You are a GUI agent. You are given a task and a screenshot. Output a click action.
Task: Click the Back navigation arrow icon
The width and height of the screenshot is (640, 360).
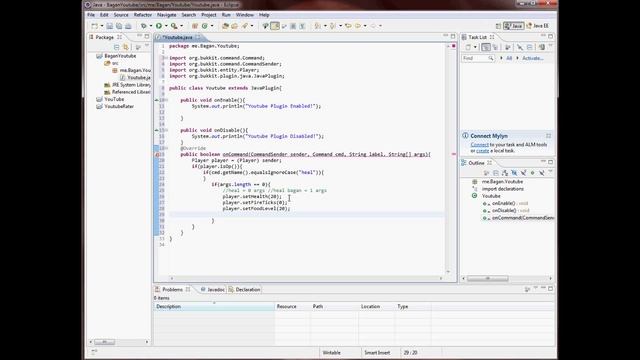tap(358, 26)
